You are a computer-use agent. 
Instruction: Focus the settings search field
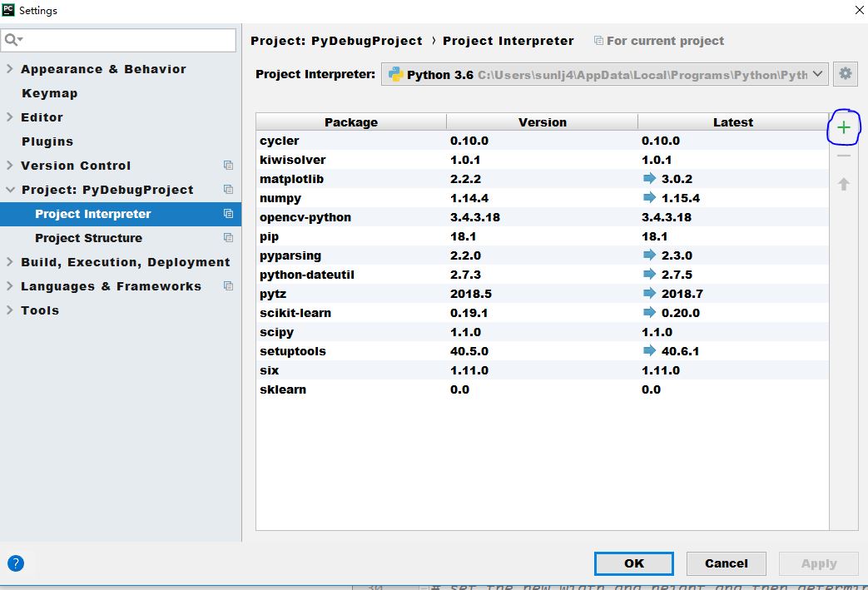coord(118,40)
